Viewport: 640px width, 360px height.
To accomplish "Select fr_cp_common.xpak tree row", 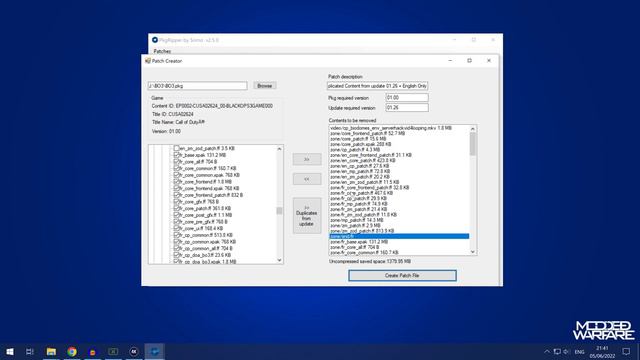I will pyautogui.click(x=208, y=242).
